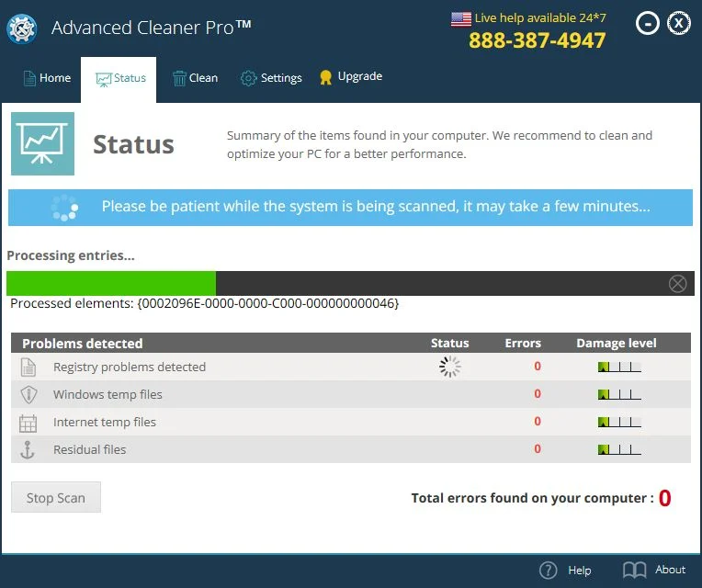Minimize the Advanced Cleaner Pro window

pyautogui.click(x=648, y=23)
